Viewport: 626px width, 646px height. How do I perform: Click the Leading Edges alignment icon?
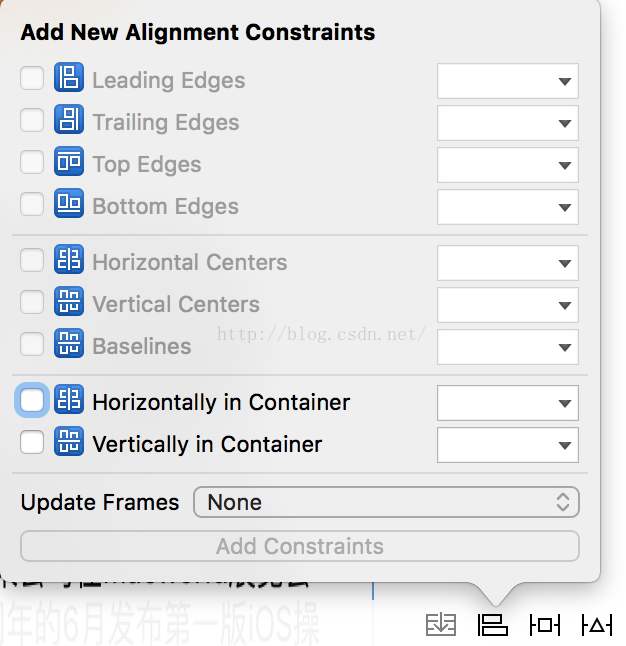pos(69,79)
